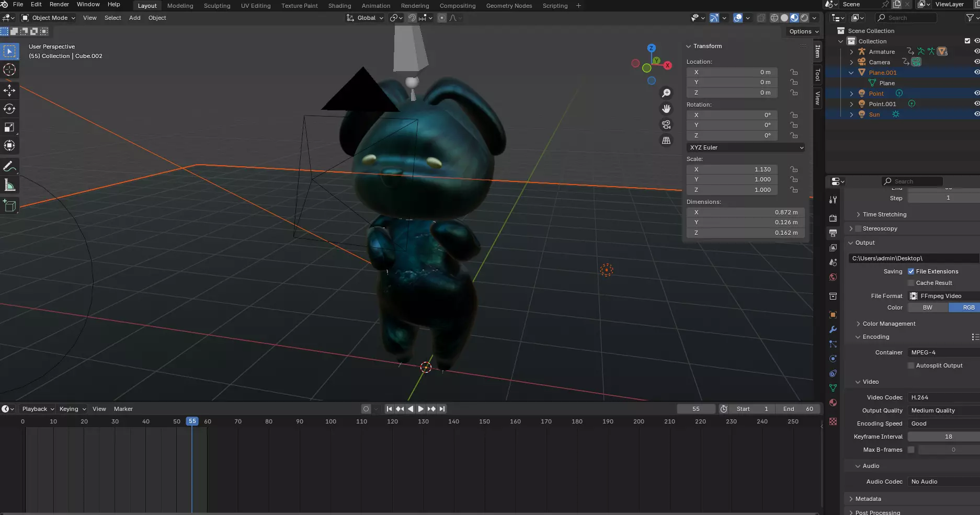Open Output Quality dropdown
Screen dimensions: 980x515
click(944, 410)
